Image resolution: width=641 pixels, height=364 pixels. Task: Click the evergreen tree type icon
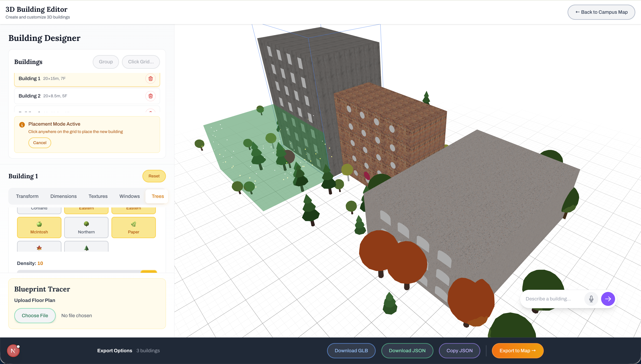tap(86, 248)
